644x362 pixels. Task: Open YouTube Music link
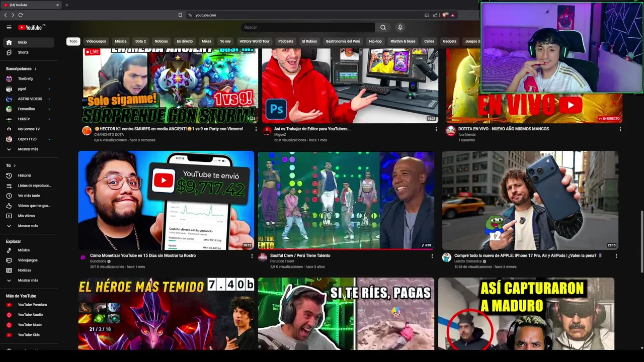29,325
